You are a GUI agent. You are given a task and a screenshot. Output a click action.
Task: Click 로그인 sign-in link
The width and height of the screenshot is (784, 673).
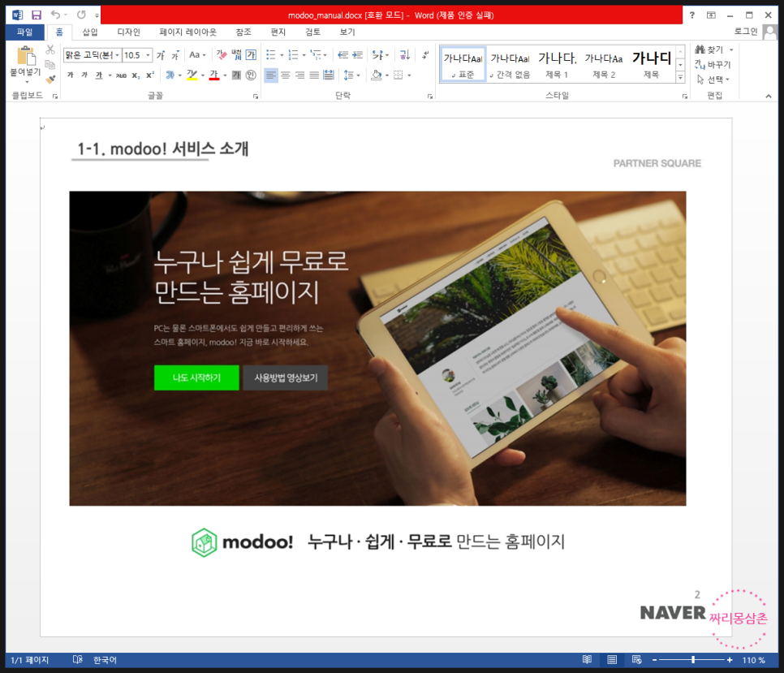point(746,32)
